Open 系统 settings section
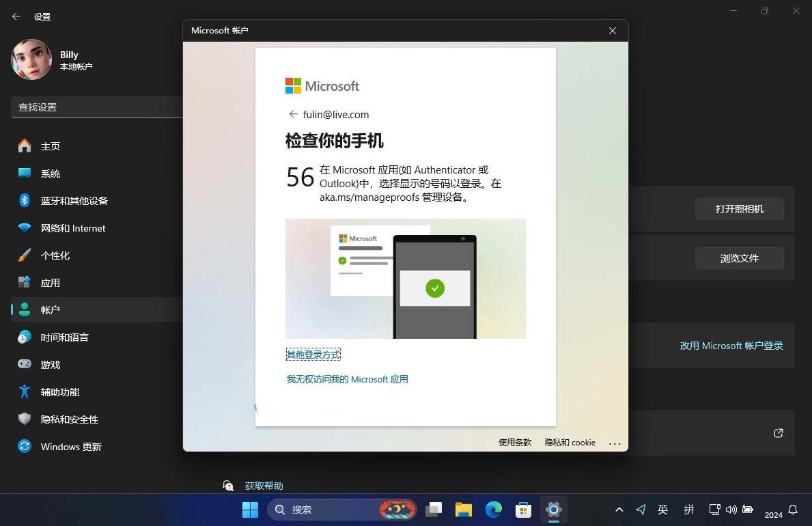This screenshot has width=812, height=526. coord(51,173)
